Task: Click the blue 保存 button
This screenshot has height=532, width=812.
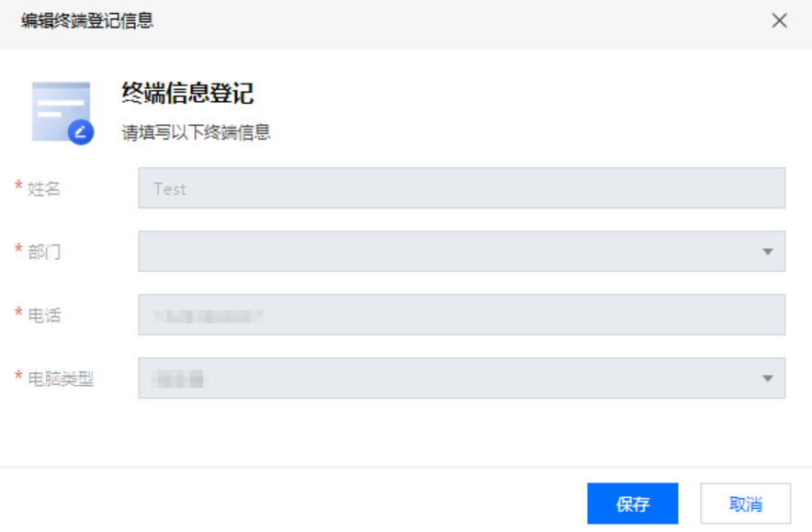Action: (632, 504)
